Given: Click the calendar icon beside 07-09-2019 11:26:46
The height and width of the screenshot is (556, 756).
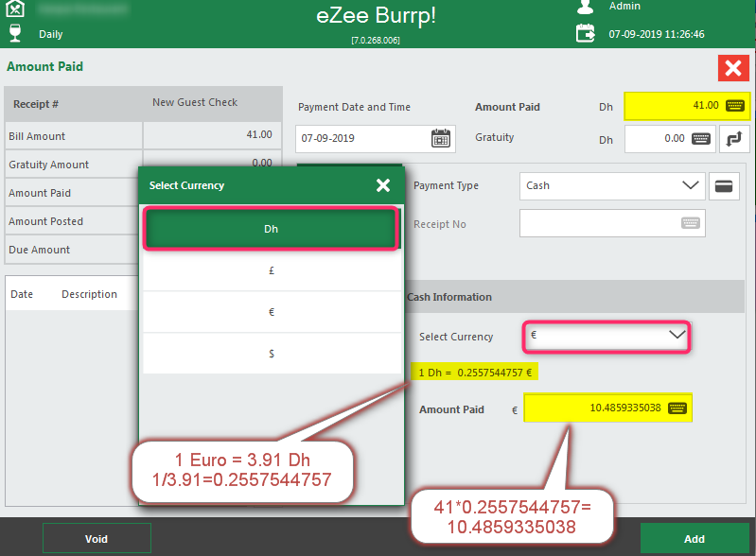Looking at the screenshot, I should [586, 34].
